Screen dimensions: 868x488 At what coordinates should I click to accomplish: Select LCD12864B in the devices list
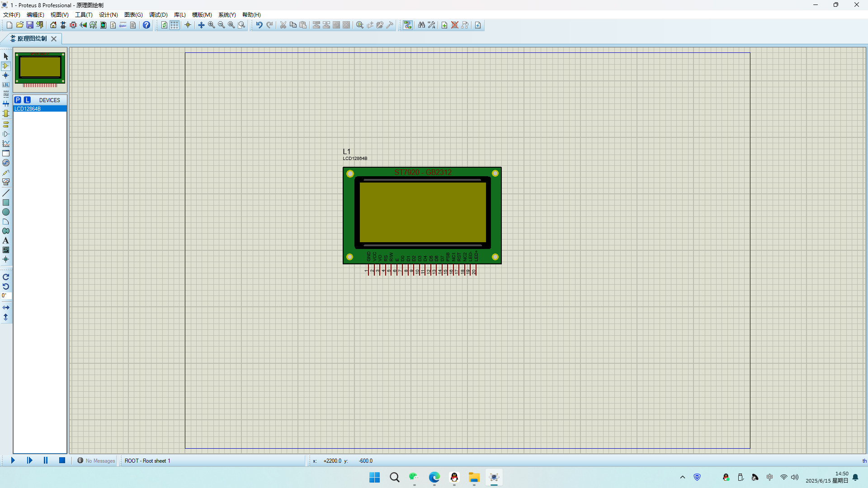click(28, 109)
